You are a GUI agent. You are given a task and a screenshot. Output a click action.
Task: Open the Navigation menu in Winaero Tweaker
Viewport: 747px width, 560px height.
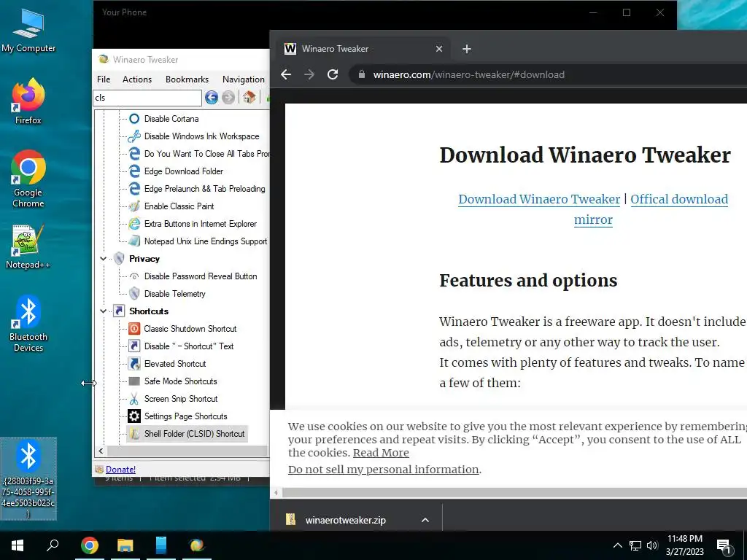point(244,79)
